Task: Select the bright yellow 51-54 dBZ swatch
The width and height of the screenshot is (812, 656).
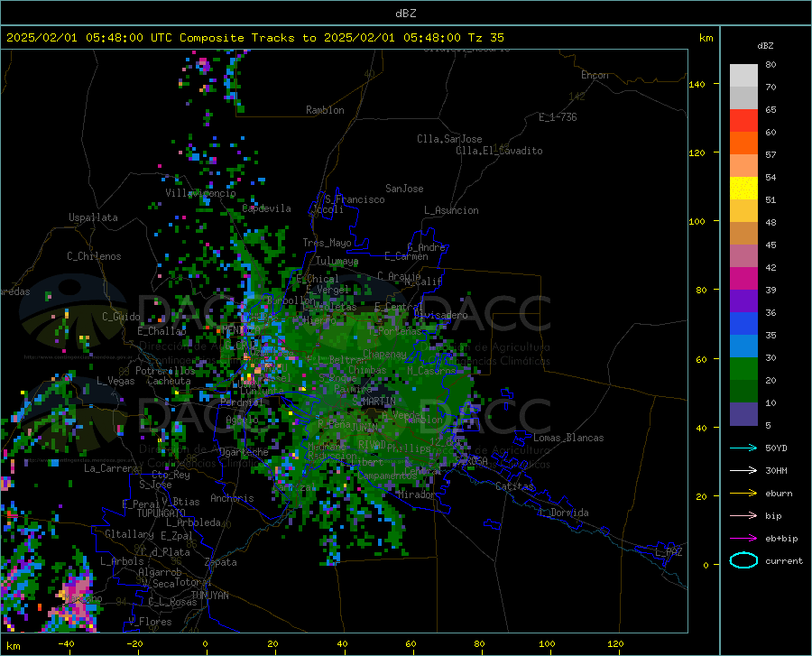Action: coord(743,189)
